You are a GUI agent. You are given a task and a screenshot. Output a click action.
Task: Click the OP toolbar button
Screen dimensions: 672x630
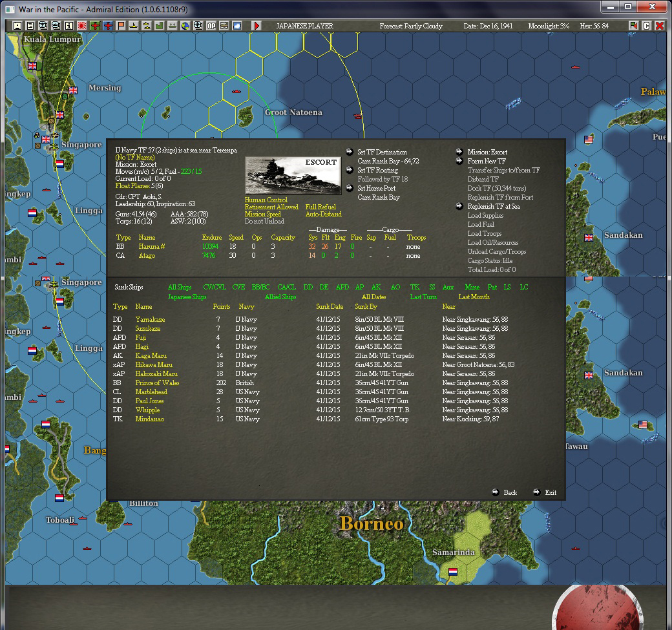[211, 26]
